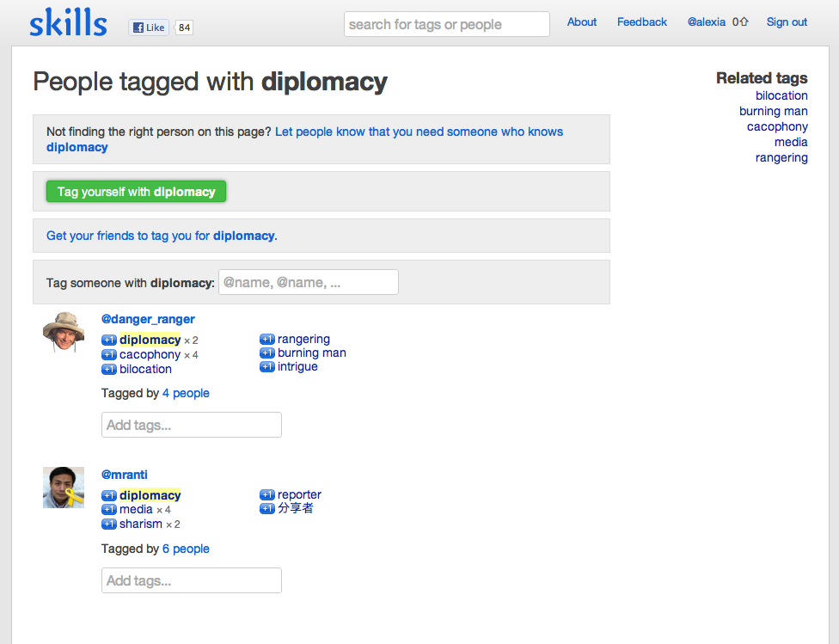Click Add tags field under danger_ranger
The image size is (839, 644).
(191, 425)
